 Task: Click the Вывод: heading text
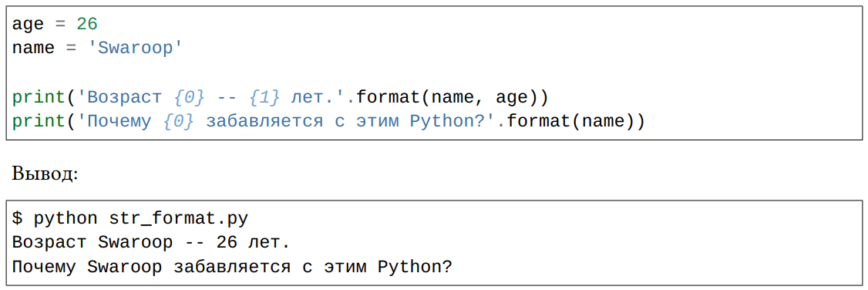pos(45,174)
